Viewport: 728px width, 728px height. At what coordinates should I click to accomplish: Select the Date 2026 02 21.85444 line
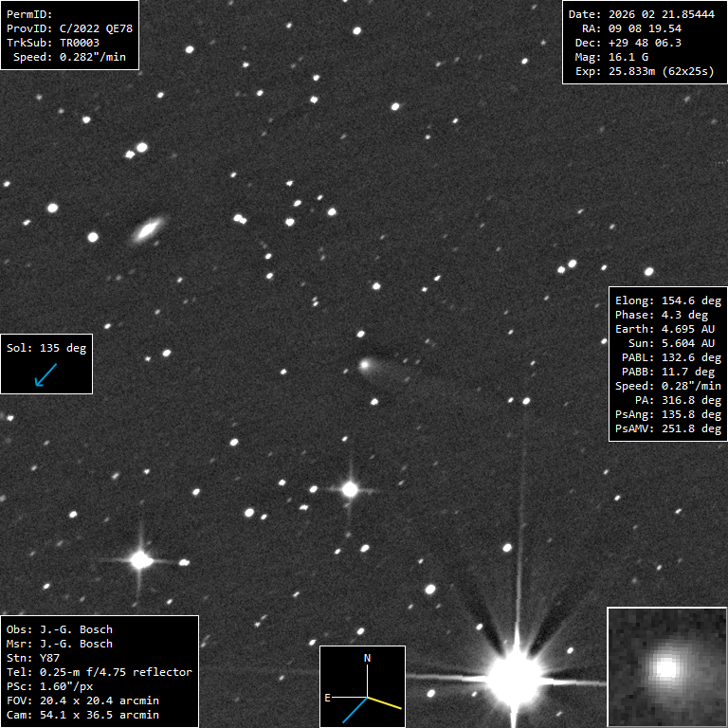641,15
